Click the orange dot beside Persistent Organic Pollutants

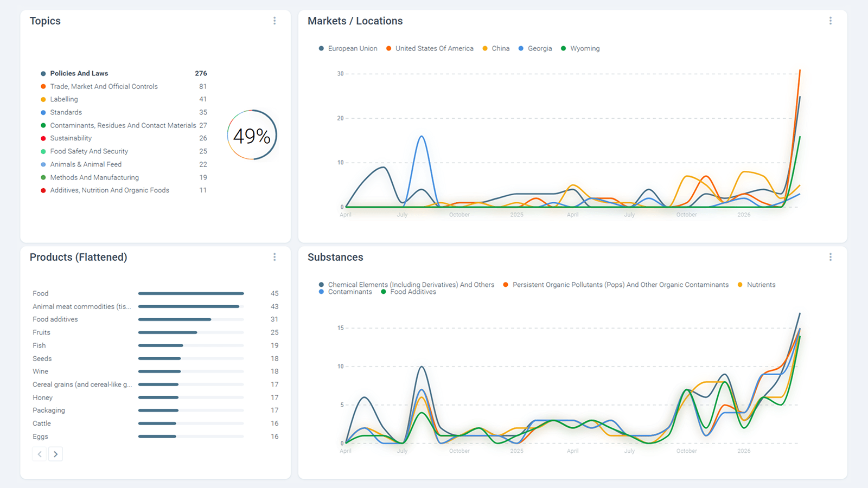click(506, 285)
